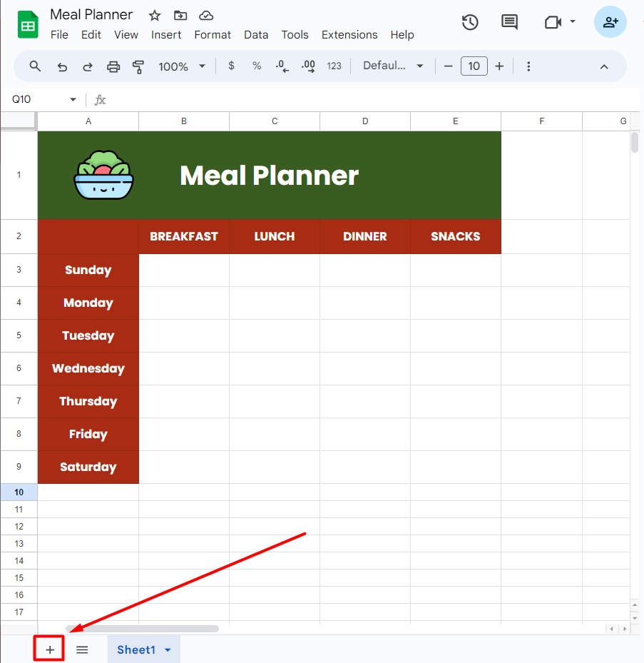This screenshot has width=644, height=663.
Task: Open the Sheet1 tab dropdown arrow
Action: (x=168, y=650)
